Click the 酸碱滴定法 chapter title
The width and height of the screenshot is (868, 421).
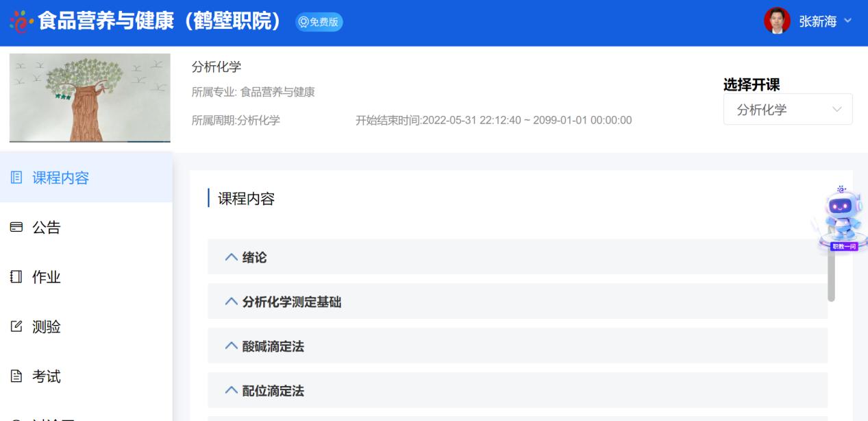tap(273, 346)
